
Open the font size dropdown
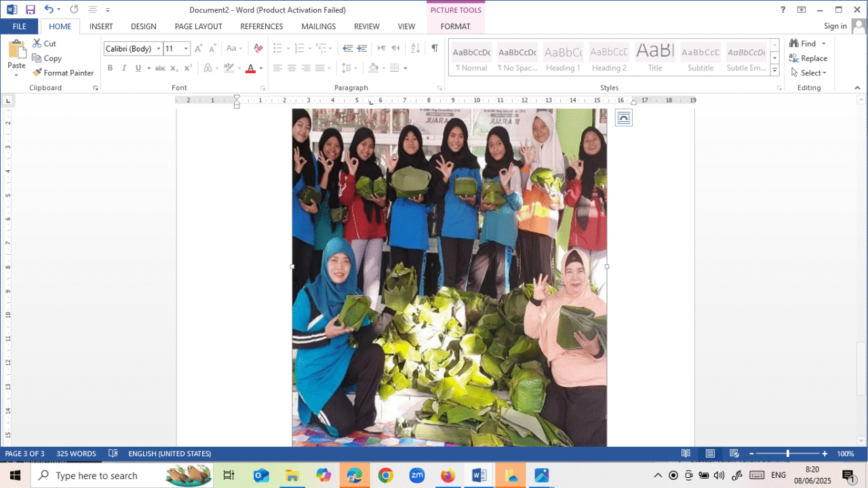pos(186,49)
